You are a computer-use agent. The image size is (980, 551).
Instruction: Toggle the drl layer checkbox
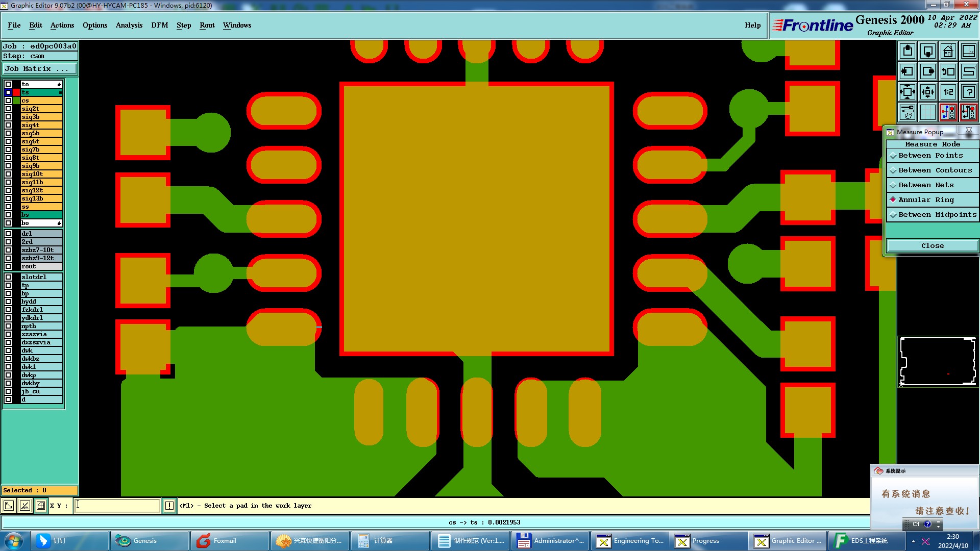8,234
